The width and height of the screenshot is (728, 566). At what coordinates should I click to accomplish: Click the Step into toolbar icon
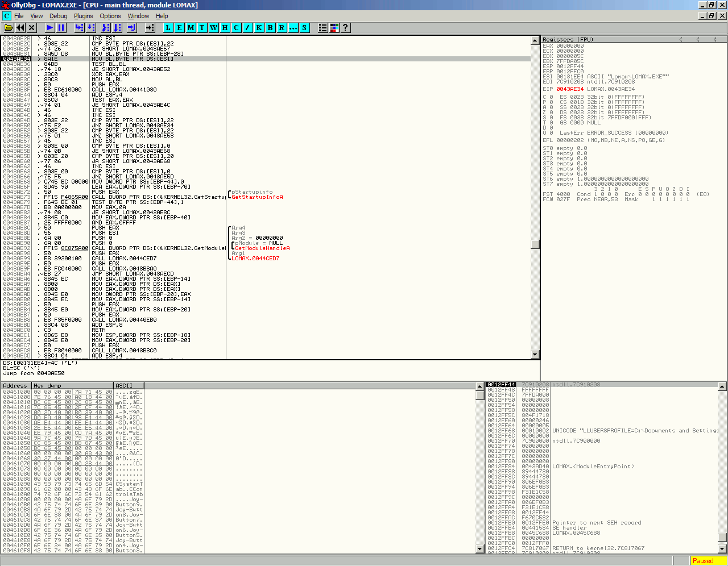coord(80,27)
